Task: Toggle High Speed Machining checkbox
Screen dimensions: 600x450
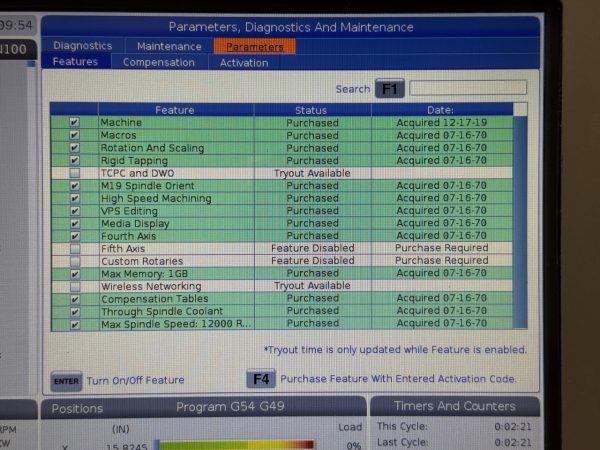Action: tap(75, 198)
